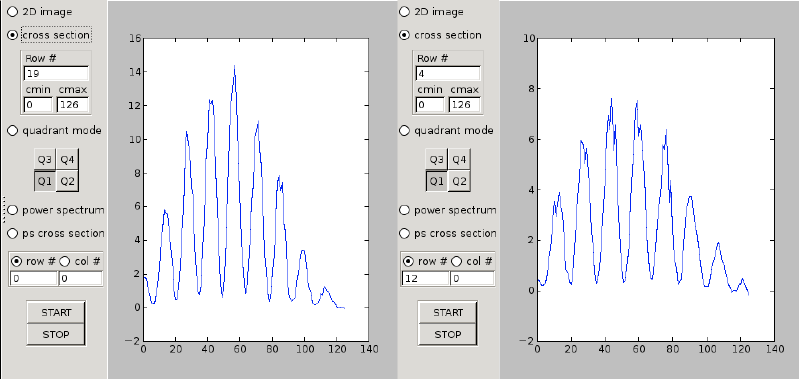The image size is (799, 379).
Task: Choose ps cross section in right panel
Action: [x=405, y=233]
